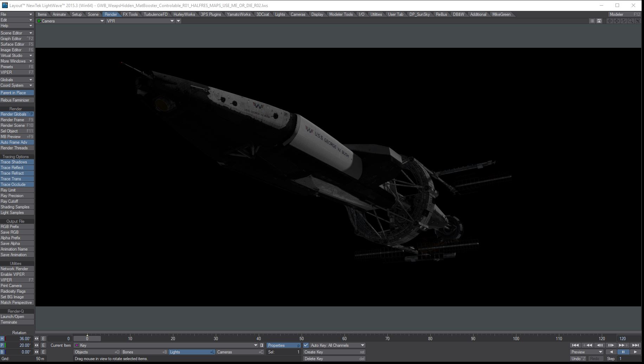The image size is (644, 364).
Task: Click the viewport center target icon
Action: [609, 21]
